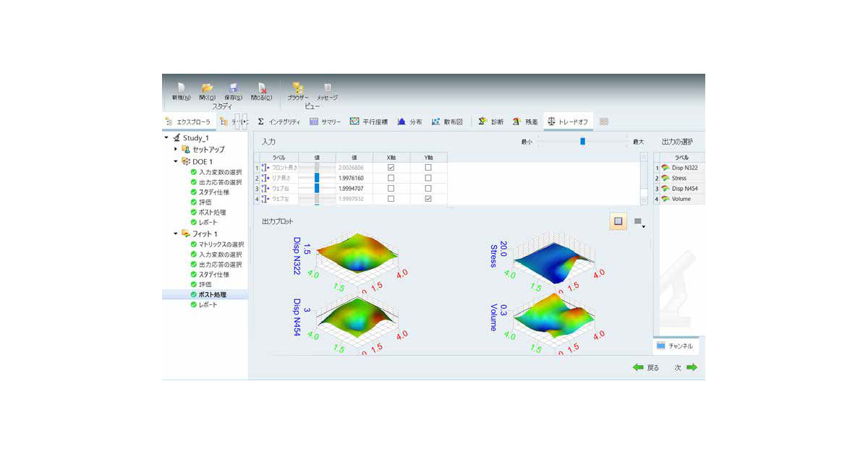868x454 pixels.
Task: Click the disabled icon after トレードオフ tab
Action: tap(604, 121)
